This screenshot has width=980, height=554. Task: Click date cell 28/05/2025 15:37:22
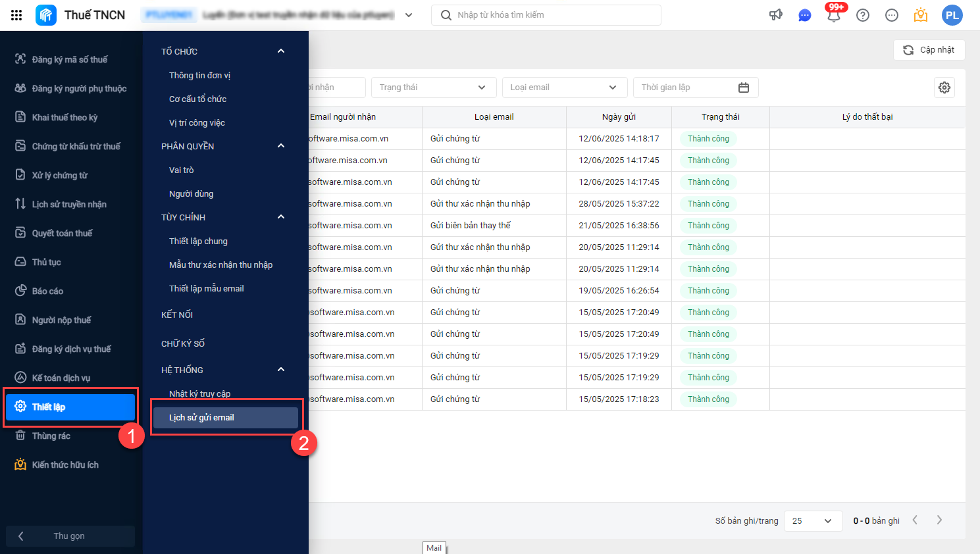coord(619,204)
